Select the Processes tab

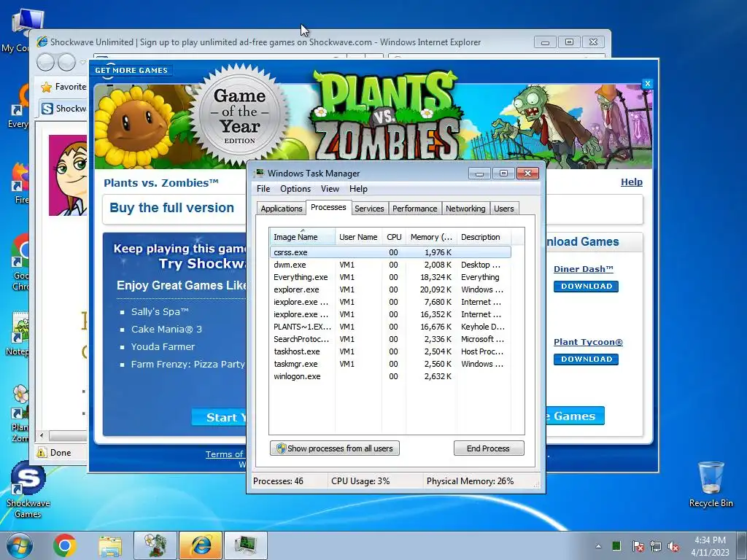[328, 207]
